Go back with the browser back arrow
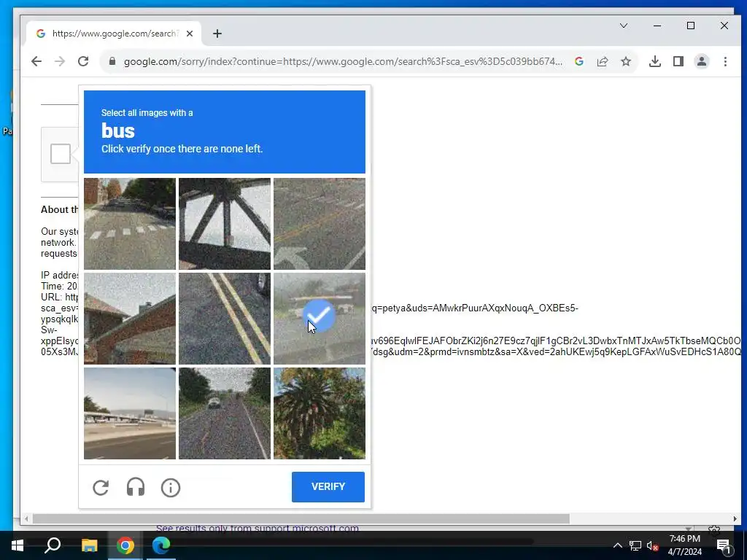This screenshot has height=560, width=747. (x=36, y=61)
